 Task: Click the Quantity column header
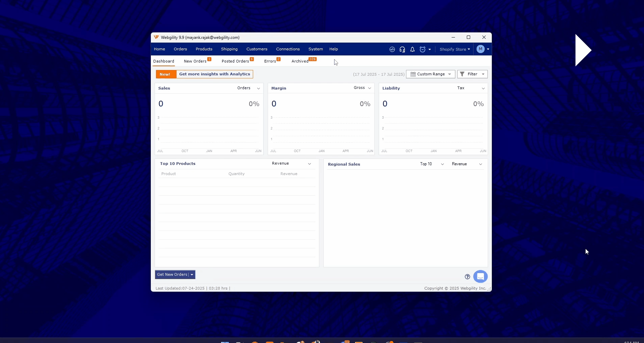236,174
